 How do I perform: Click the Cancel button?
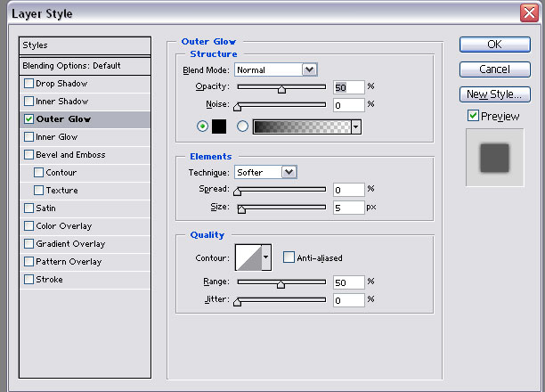click(x=494, y=69)
